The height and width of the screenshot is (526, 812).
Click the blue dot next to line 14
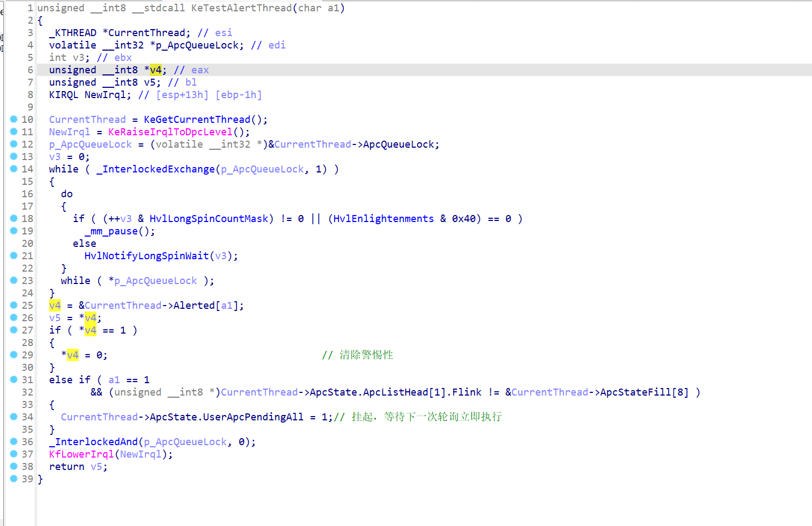coord(14,169)
